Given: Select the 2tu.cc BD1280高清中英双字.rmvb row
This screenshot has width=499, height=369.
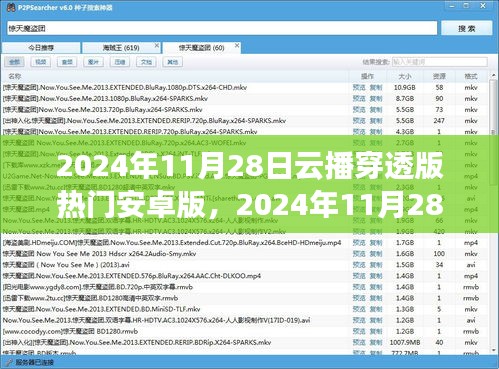Looking at the screenshot, I should pos(90,298).
